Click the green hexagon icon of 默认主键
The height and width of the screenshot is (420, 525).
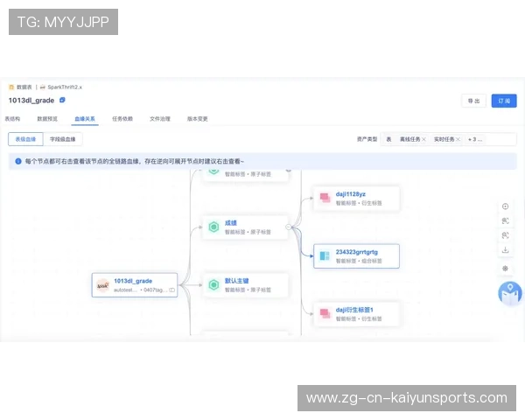[x=213, y=285]
